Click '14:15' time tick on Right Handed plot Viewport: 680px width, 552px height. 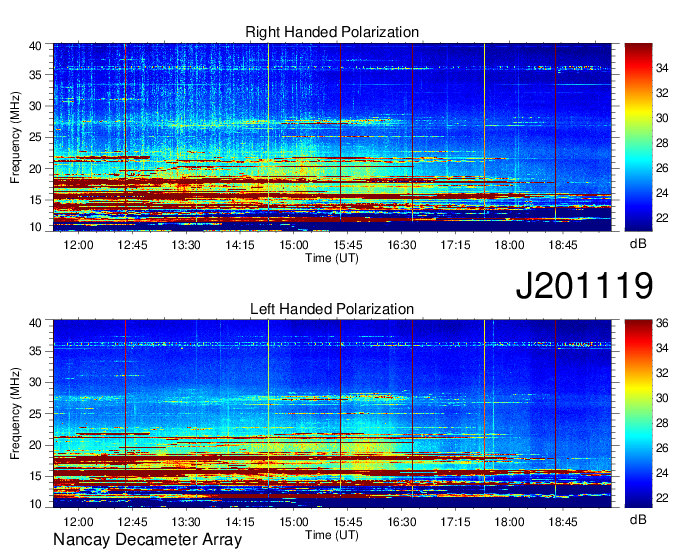[240, 245]
